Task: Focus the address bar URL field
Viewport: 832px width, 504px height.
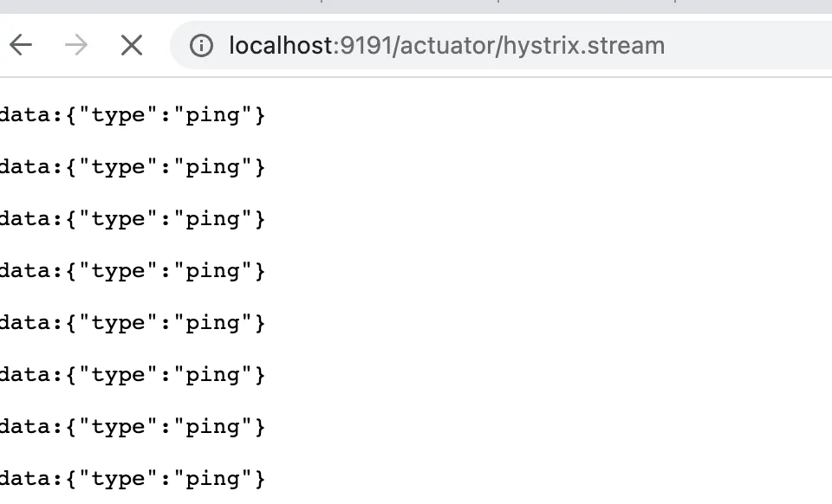Action: 520,46
